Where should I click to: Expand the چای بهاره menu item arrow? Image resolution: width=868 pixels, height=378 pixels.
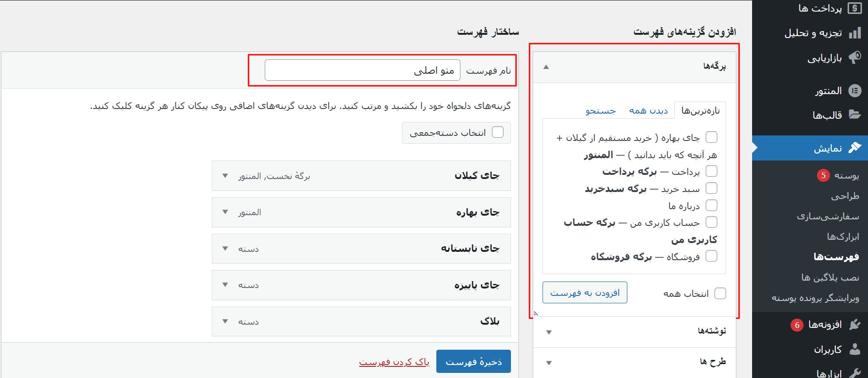tap(225, 212)
